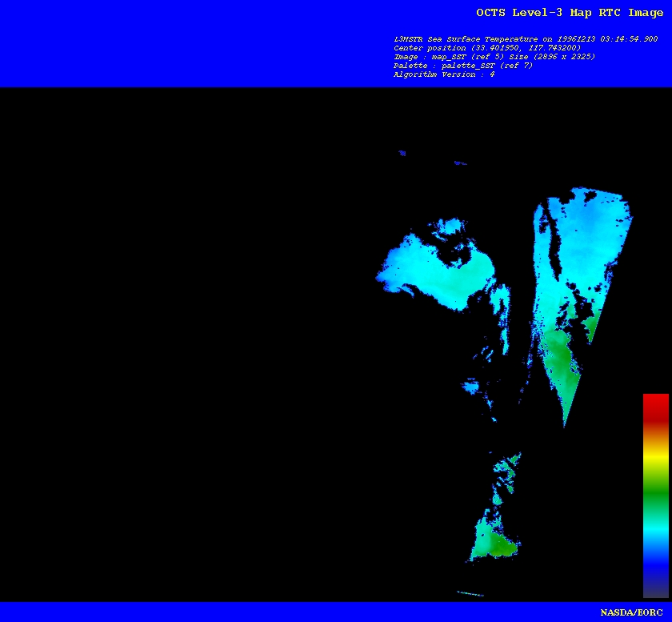672x622 pixels.
Task: Pick the orange band on the color scale
Action: click(x=655, y=435)
